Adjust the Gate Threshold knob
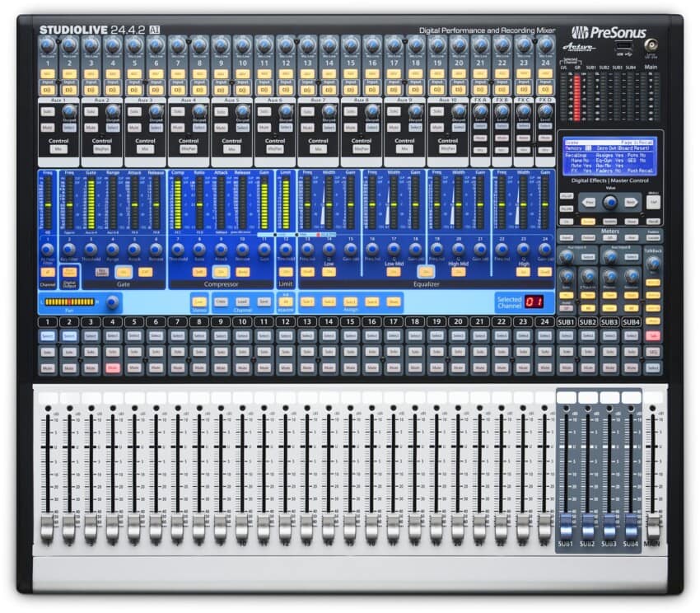This screenshot has width=700, height=613. [92, 249]
